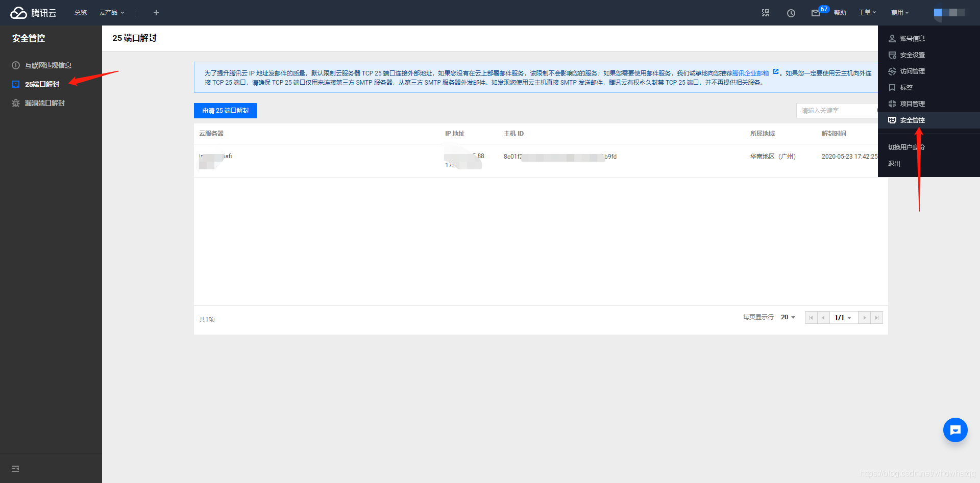Select 安全管控 in account menu
Image resolution: width=980 pixels, height=483 pixels.
(x=929, y=120)
